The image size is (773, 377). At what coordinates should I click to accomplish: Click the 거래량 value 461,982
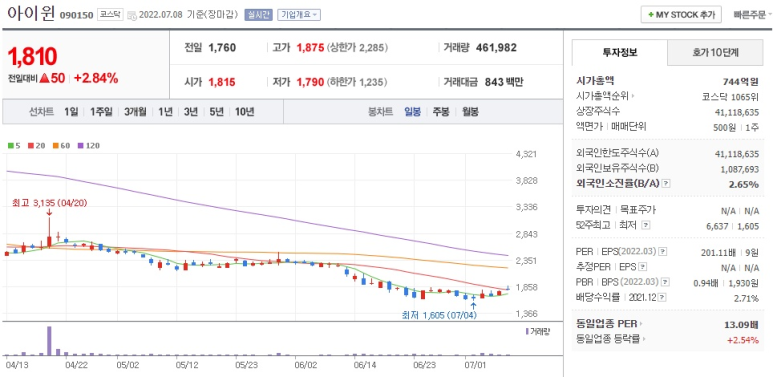tap(496, 48)
